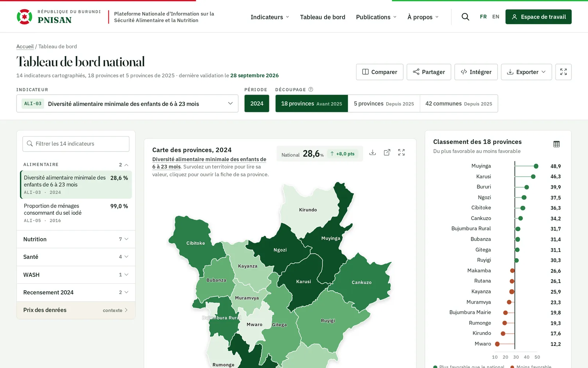This screenshot has height=368, width=588.
Task: Click the Muyinga dot in the ranking chart
Action: (536, 166)
